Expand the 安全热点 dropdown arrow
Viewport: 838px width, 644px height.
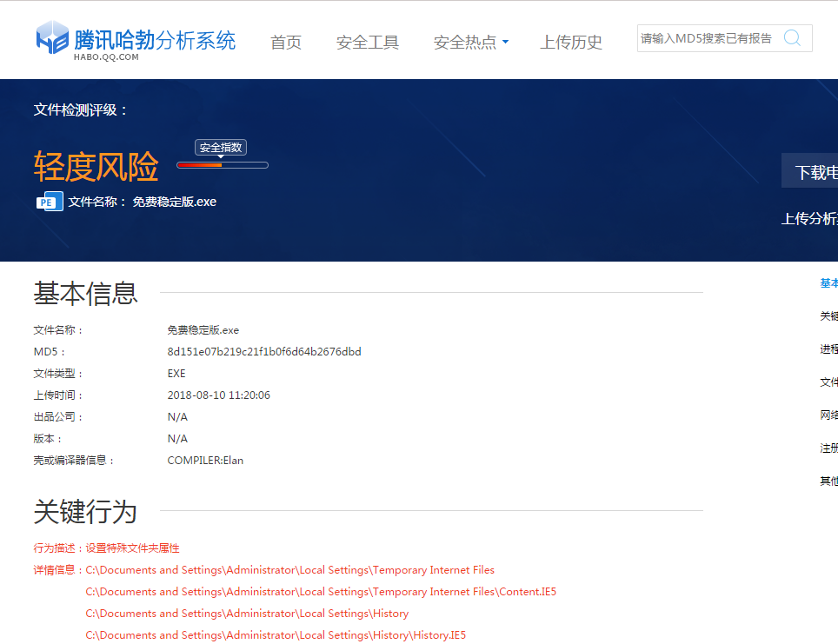(506, 42)
